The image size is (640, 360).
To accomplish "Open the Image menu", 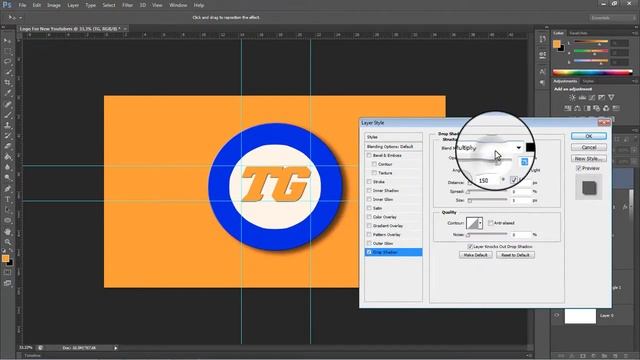I will tap(53, 5).
